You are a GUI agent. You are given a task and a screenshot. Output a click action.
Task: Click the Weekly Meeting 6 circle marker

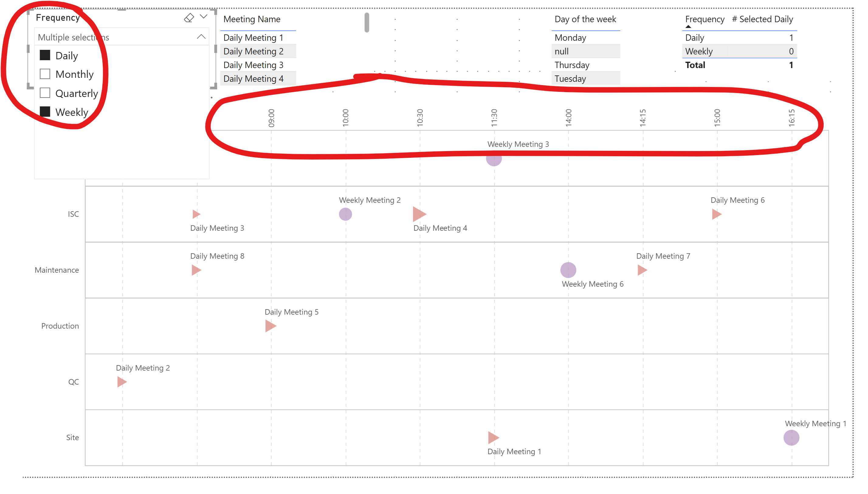point(568,270)
